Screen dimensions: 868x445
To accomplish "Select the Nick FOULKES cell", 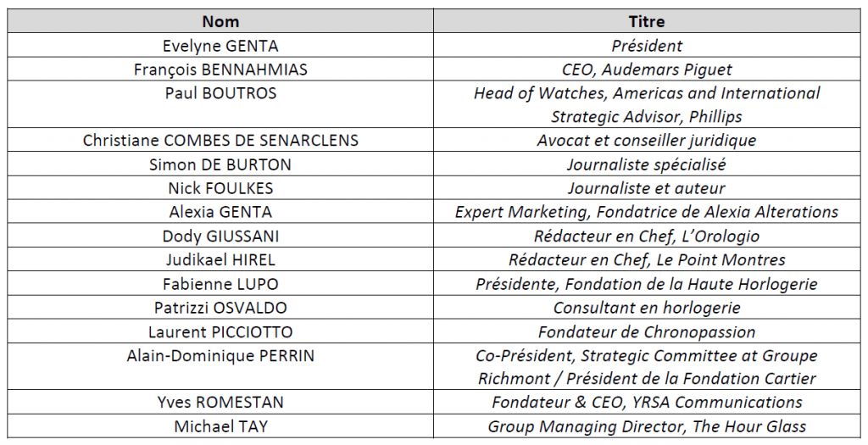I will (220, 188).
